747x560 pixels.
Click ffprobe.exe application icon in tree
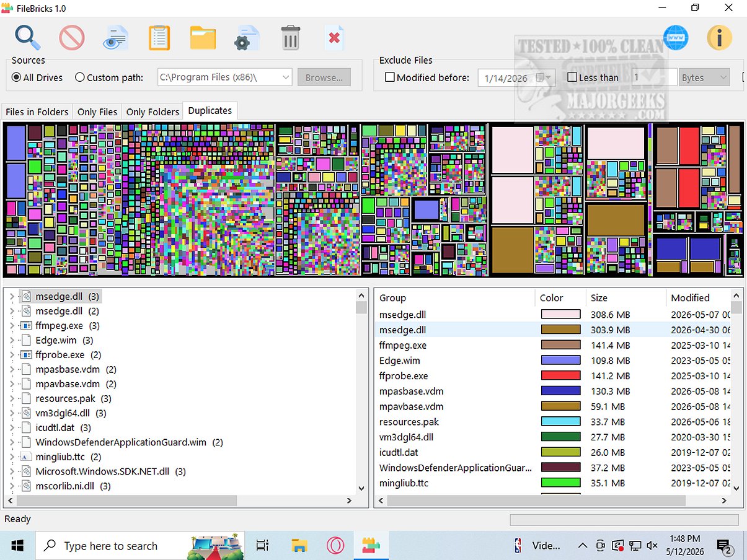pyautogui.click(x=26, y=355)
